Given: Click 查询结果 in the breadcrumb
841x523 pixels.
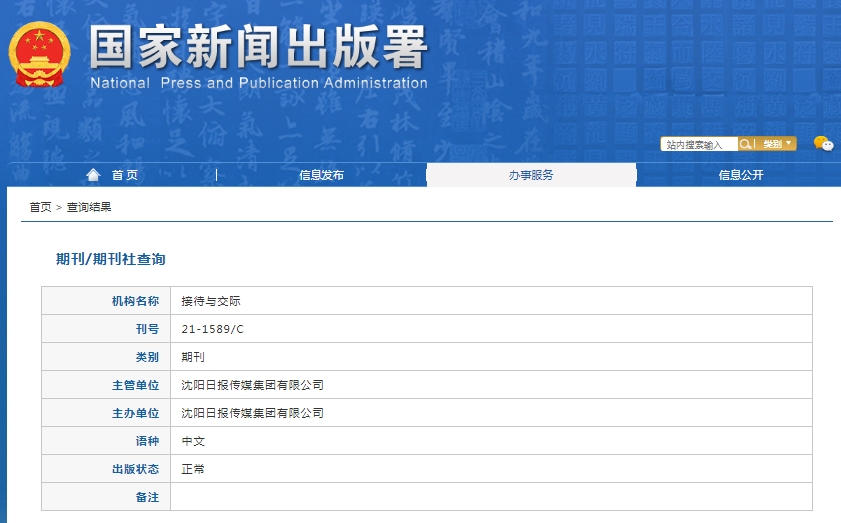Looking at the screenshot, I should tap(89, 207).
